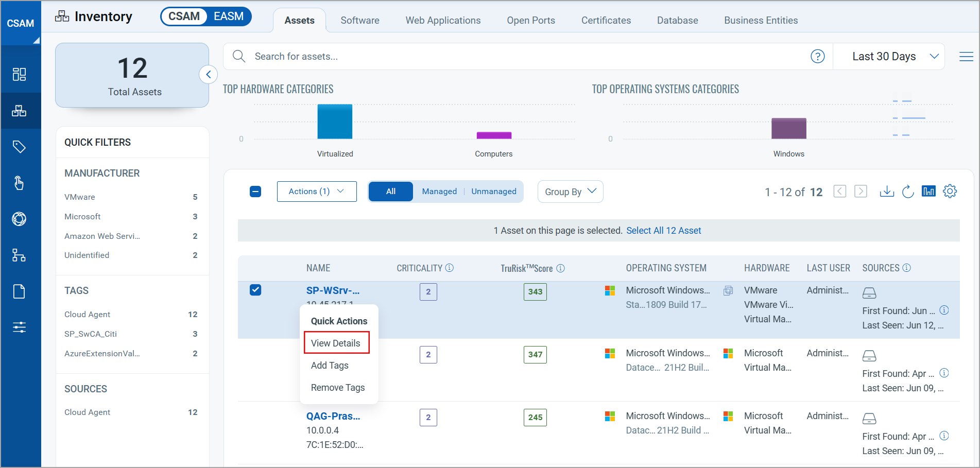Click source agent icon in QAG-Pras row
980x468 pixels.
(x=869, y=419)
